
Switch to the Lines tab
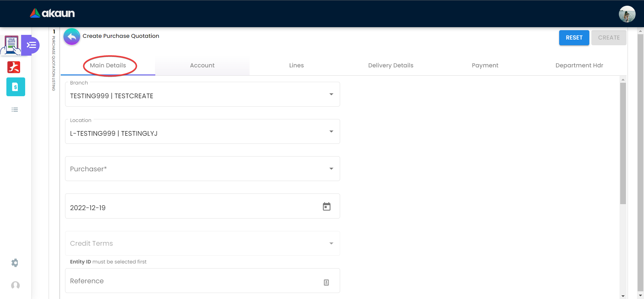[297, 66]
